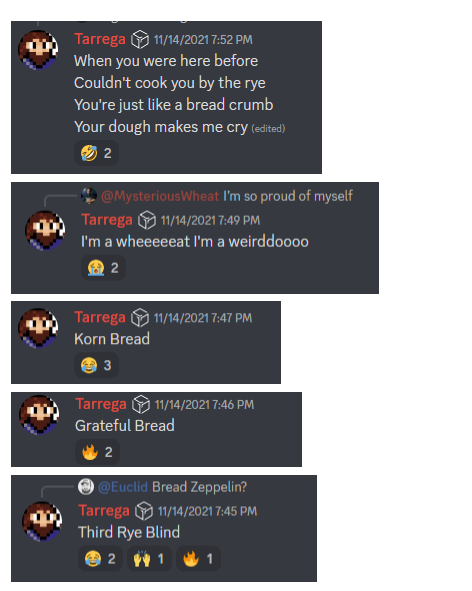The height and width of the screenshot is (591, 472).
Task: Click the laughing reaction on Third Rye Blind
Action: [100, 559]
